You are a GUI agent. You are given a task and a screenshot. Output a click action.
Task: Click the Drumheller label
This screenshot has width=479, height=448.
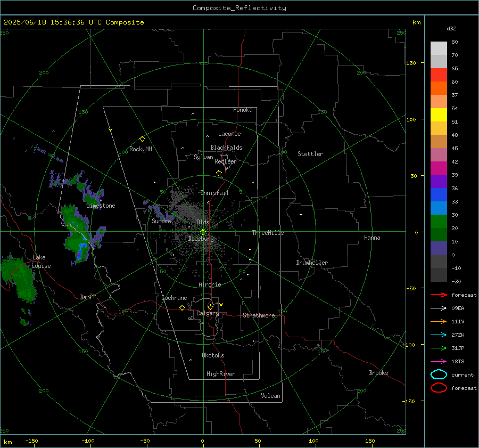[312, 263]
